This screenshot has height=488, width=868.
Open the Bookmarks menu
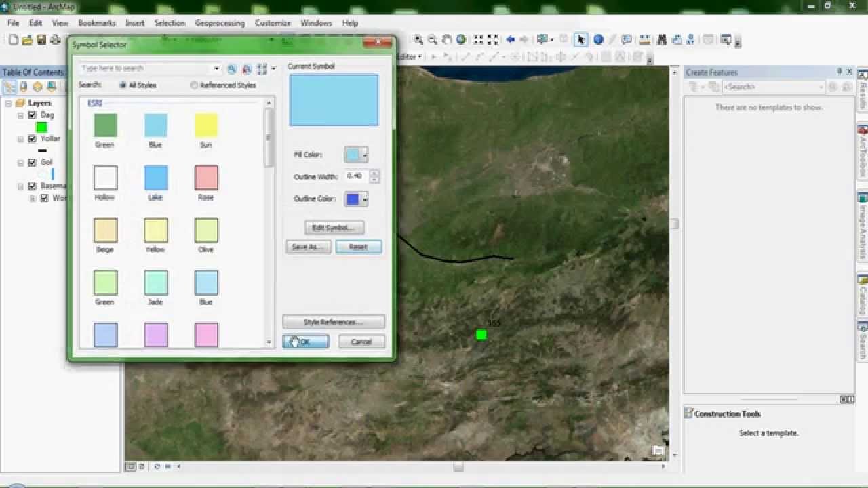97,23
